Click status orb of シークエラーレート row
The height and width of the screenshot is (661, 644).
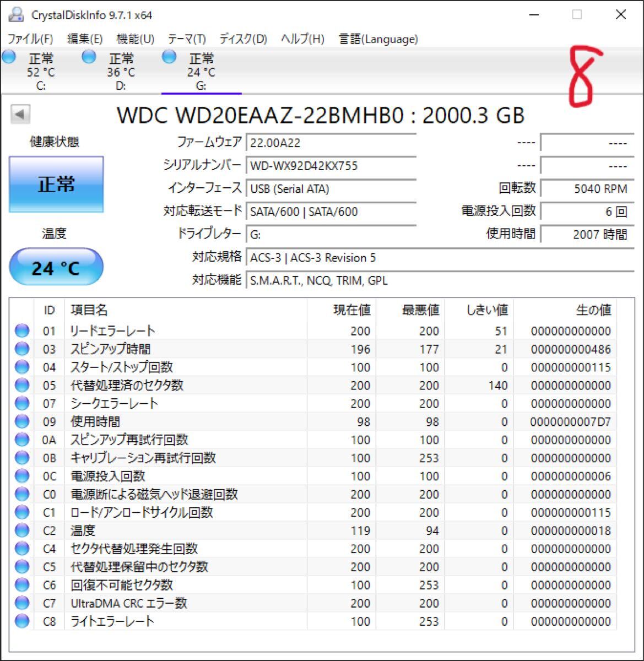click(x=22, y=404)
